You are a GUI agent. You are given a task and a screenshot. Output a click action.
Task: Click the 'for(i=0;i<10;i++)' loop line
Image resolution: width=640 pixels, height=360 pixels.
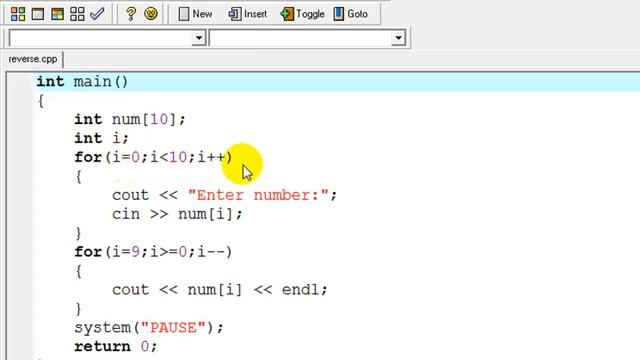[x=153, y=157]
